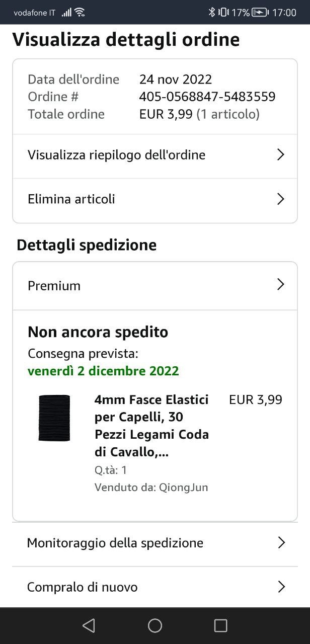
Task: Tap the Wi-Fi icon in status bar
Action: tap(80, 13)
